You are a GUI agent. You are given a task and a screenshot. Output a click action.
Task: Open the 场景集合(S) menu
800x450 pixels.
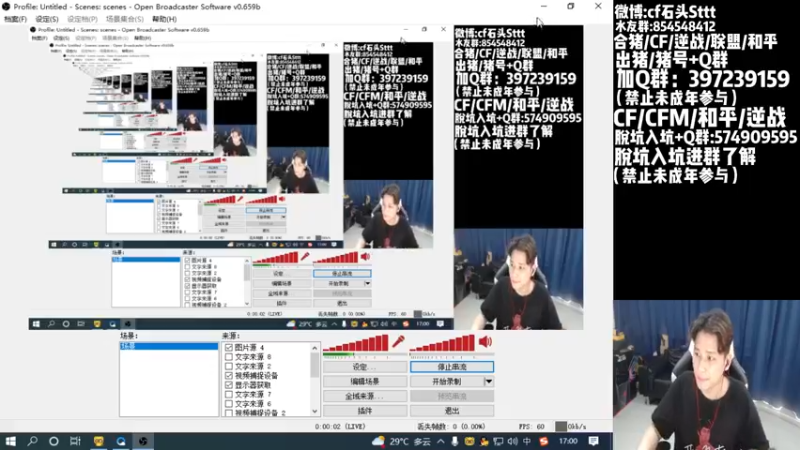point(124,19)
